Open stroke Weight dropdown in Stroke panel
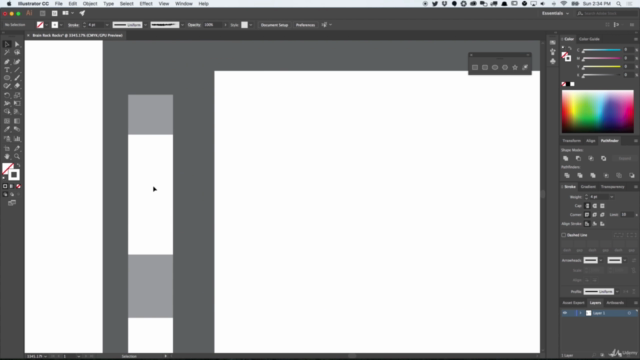 click(611, 197)
